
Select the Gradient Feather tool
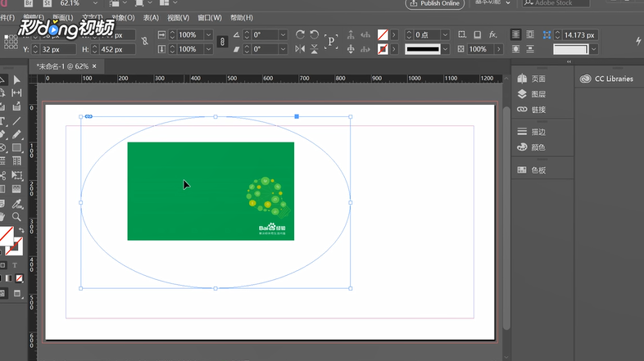17,189
